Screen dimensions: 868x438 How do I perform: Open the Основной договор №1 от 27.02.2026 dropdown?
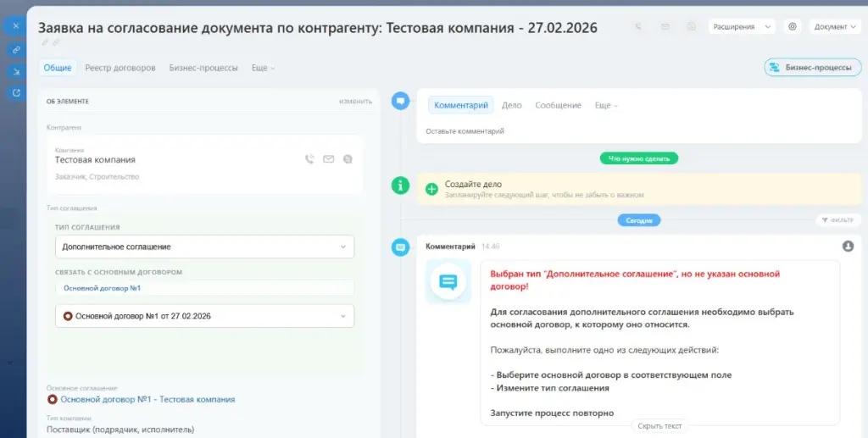pyautogui.click(x=204, y=316)
